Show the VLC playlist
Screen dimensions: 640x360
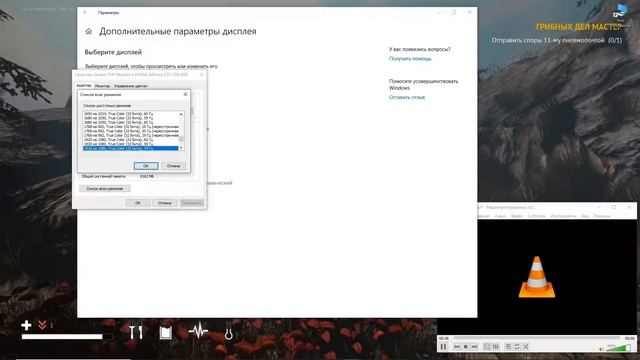coord(508,347)
